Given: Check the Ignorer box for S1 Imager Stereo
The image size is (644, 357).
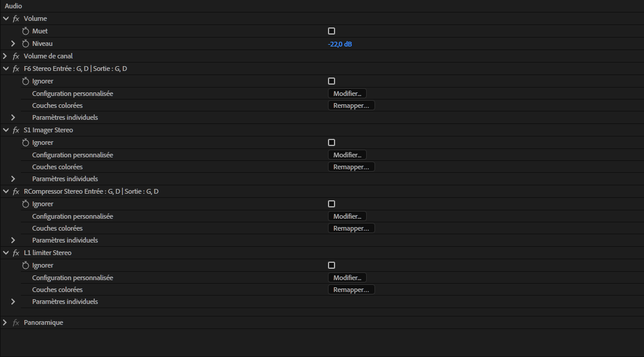Looking at the screenshot, I should coord(332,142).
